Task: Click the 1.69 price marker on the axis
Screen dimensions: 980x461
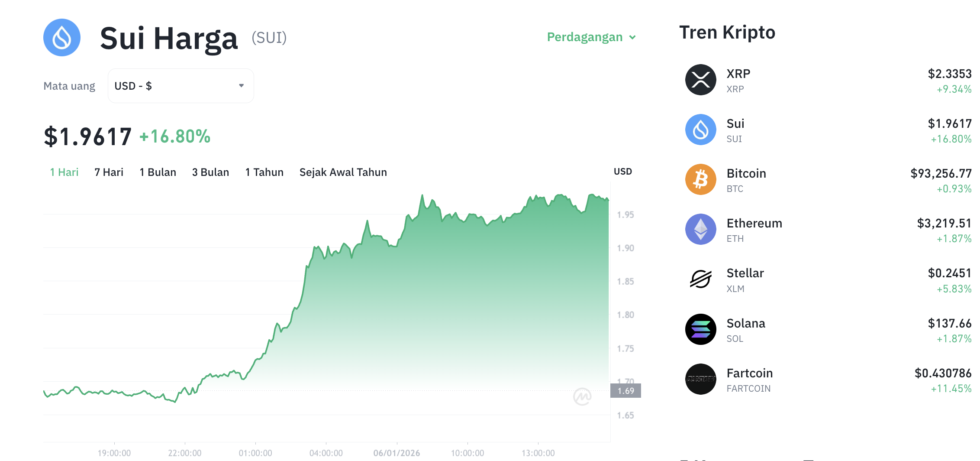Action: tap(626, 390)
